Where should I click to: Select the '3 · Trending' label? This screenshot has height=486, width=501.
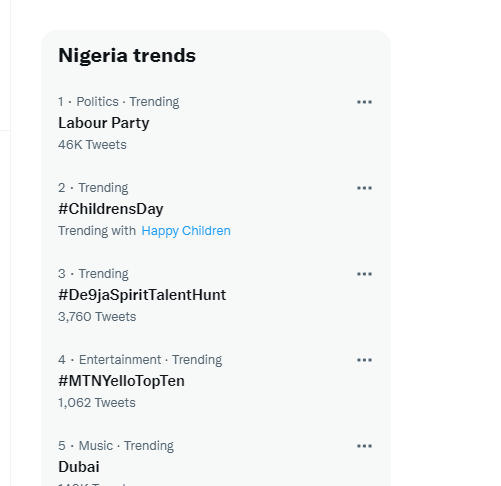coord(93,274)
